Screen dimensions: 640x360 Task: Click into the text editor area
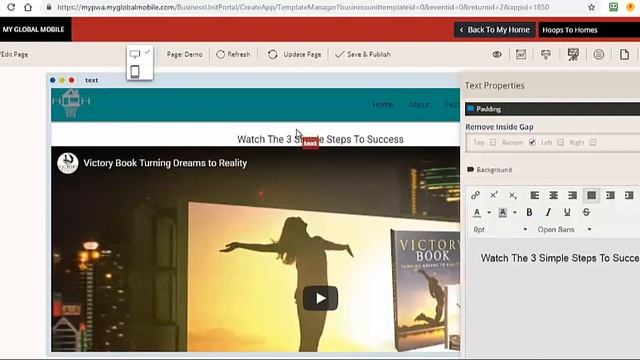point(554,298)
